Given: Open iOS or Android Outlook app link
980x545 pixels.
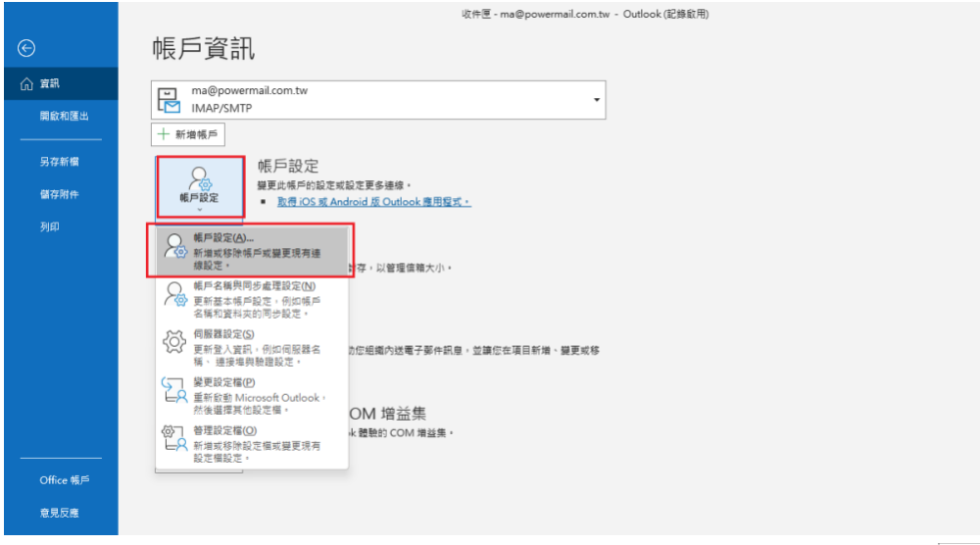Looking at the screenshot, I should click(x=373, y=202).
